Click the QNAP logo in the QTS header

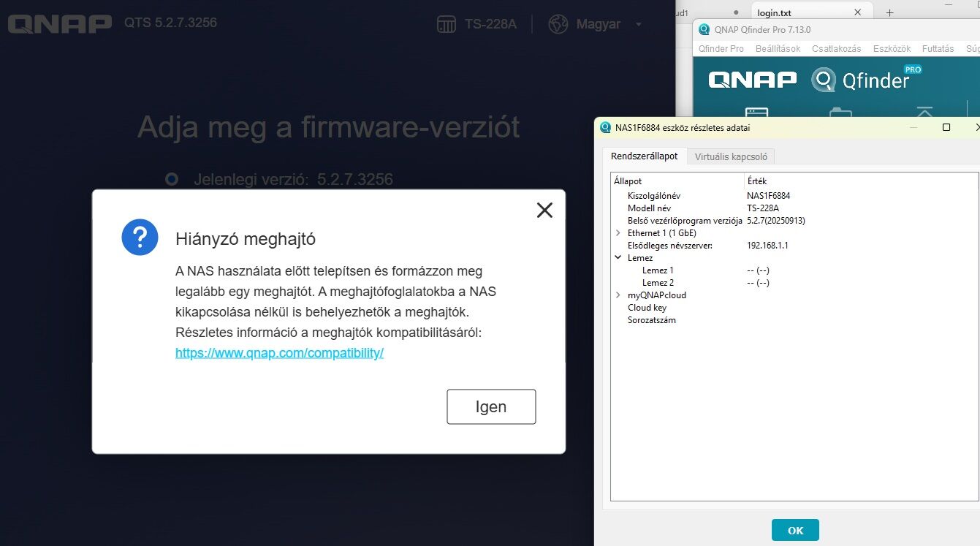pyautogui.click(x=59, y=23)
